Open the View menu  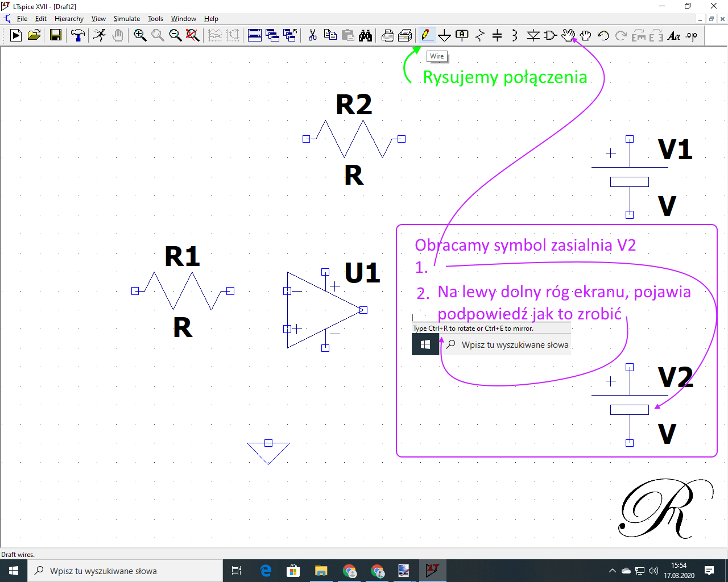point(98,19)
